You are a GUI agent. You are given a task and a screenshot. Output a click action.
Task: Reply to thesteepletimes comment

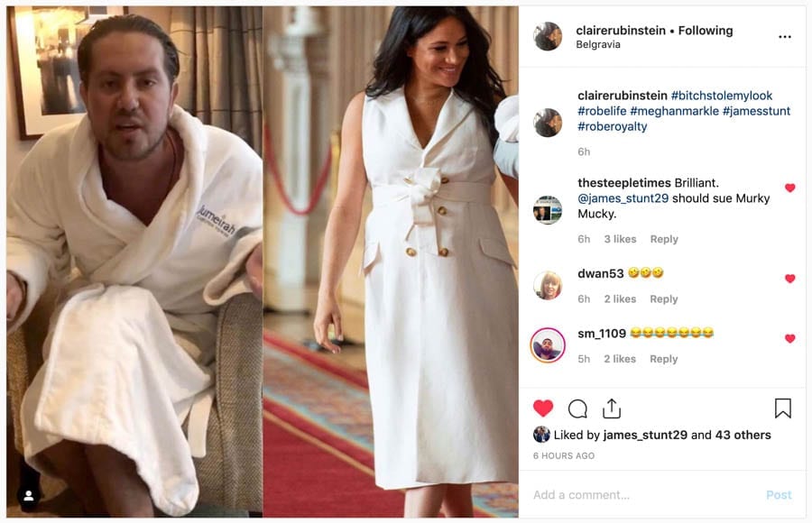point(664,239)
